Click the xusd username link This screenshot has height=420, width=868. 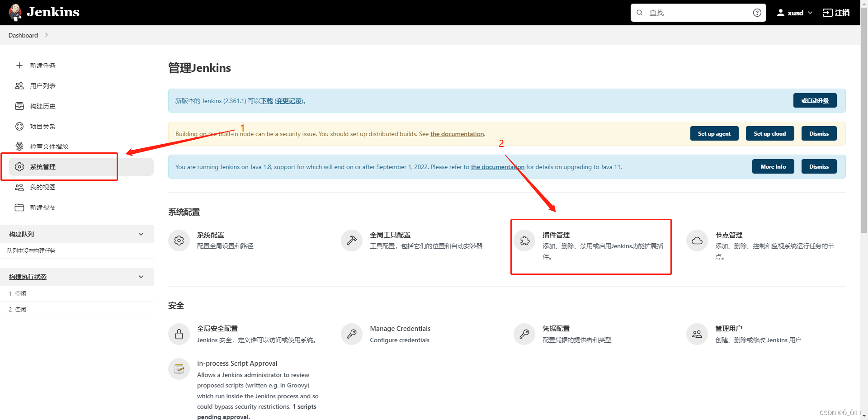pyautogui.click(x=795, y=13)
